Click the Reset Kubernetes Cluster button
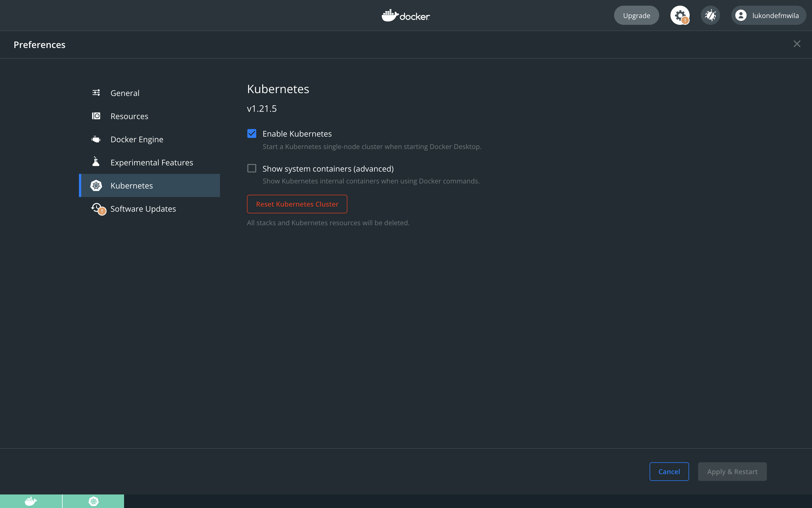 [x=297, y=204]
